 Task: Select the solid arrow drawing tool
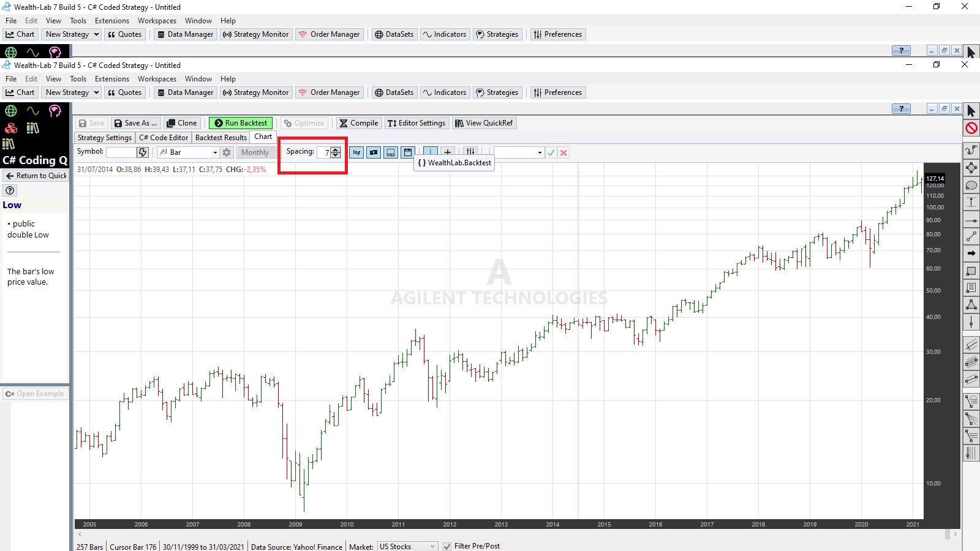pyautogui.click(x=971, y=253)
